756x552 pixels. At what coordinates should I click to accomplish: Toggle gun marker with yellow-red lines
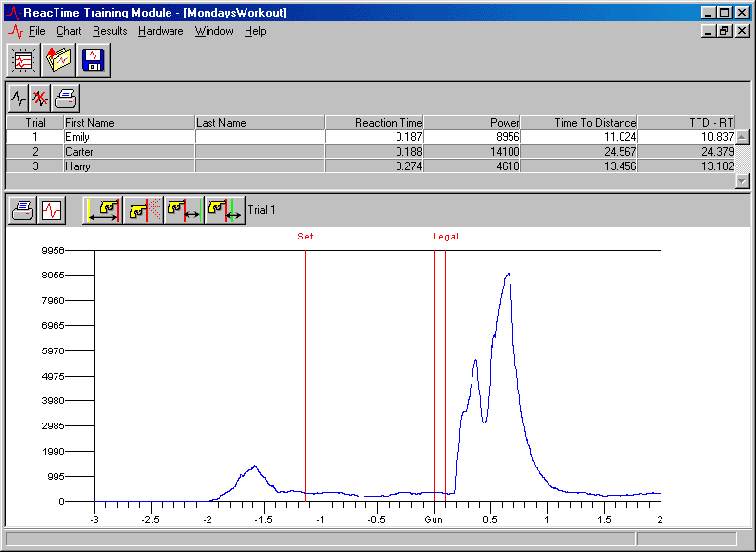tap(102, 209)
